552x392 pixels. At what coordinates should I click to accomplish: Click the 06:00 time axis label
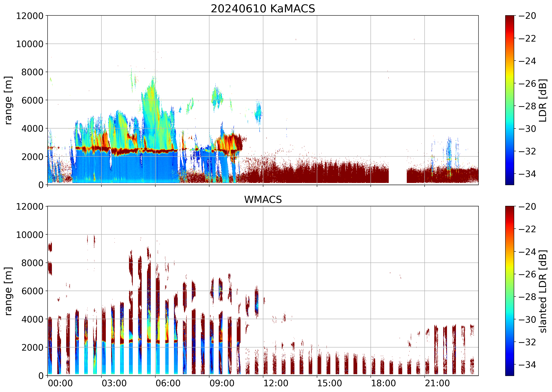click(168, 383)
